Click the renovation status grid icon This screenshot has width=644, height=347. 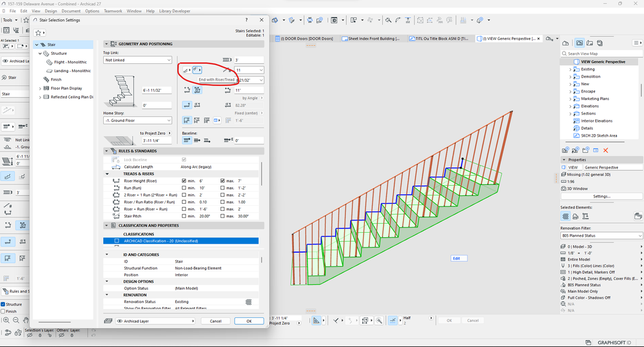click(248, 302)
